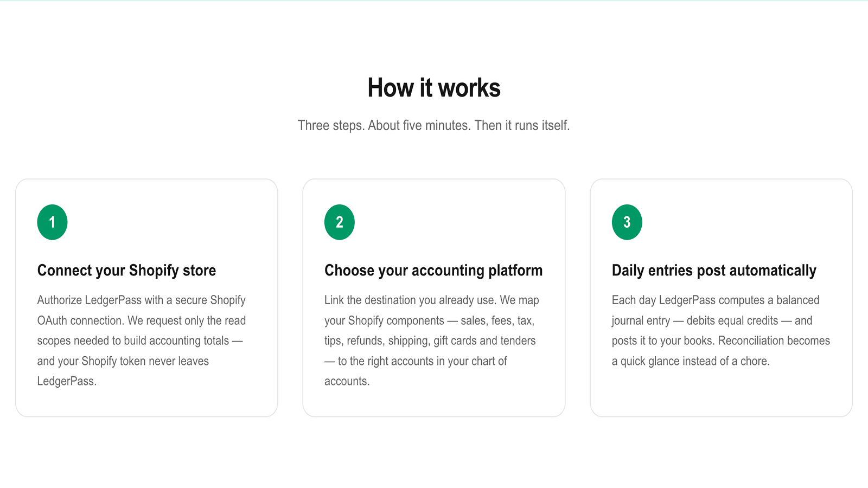Viewport: 868px width, 488px height.
Task: Click 'Then it runs itself' in subtitle
Action: pos(522,125)
